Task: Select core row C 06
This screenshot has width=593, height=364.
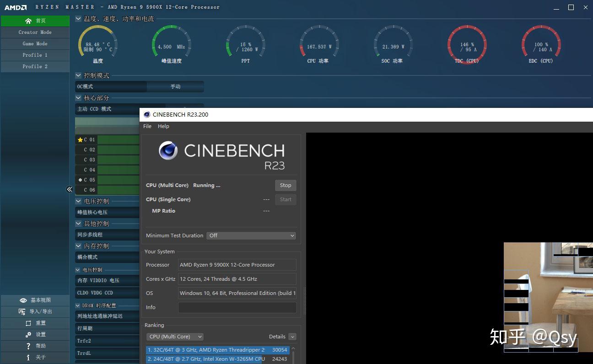Action: click(108, 190)
